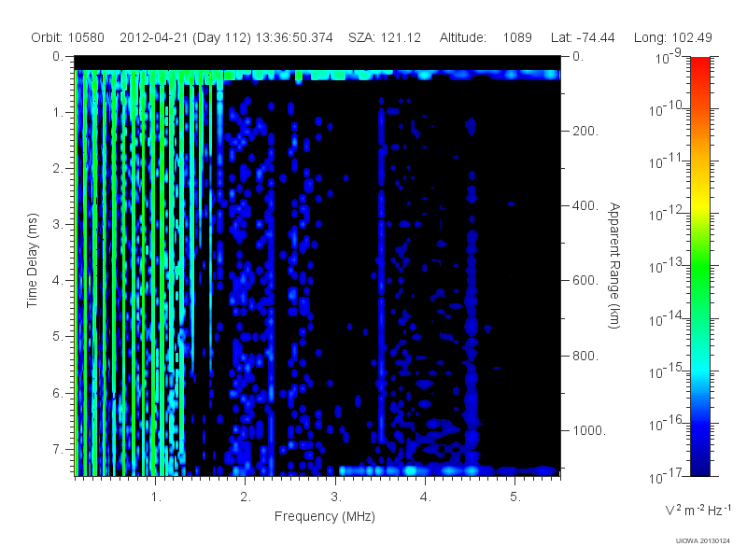Click the Long: 102.49 value

click(672, 37)
